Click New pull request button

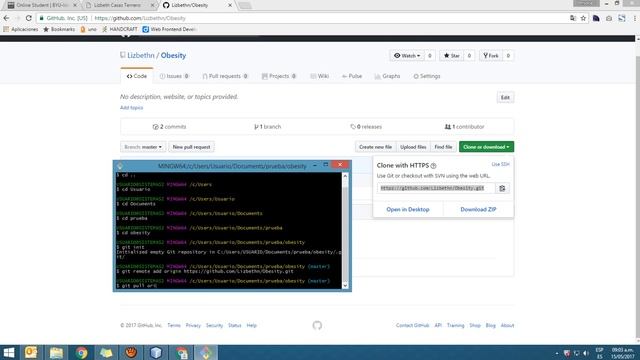pyautogui.click(x=191, y=147)
